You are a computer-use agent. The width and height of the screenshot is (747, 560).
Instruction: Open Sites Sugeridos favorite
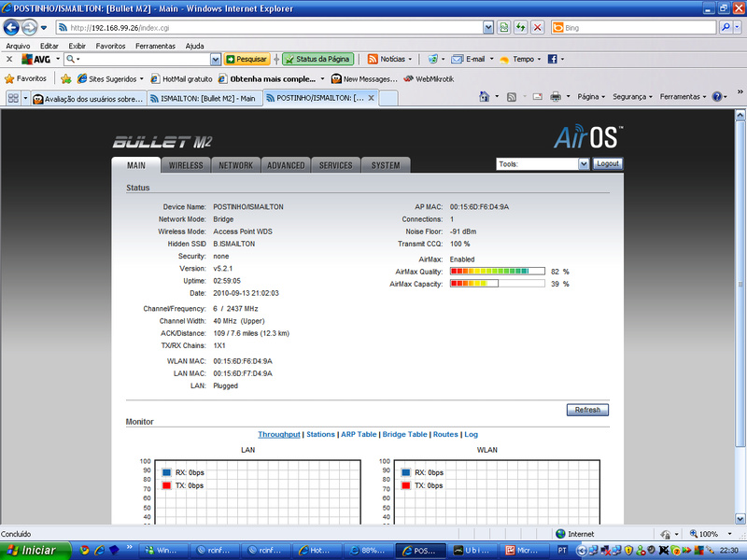[110, 78]
